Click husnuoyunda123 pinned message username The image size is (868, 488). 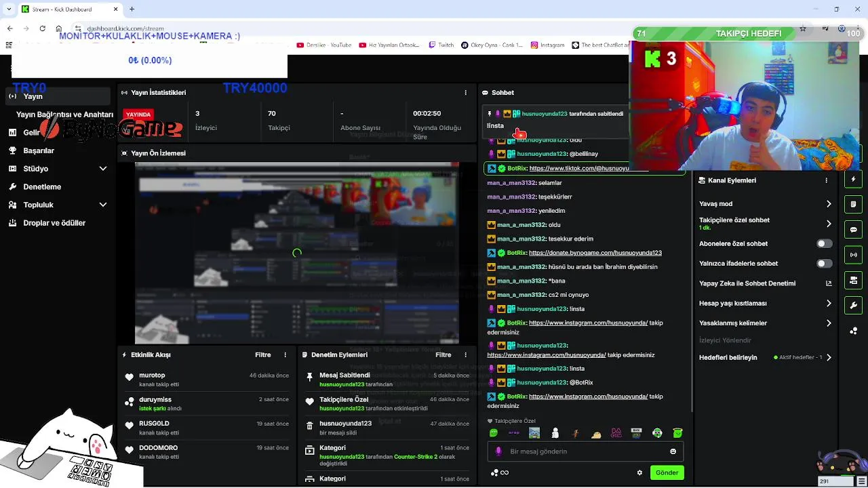tap(545, 114)
